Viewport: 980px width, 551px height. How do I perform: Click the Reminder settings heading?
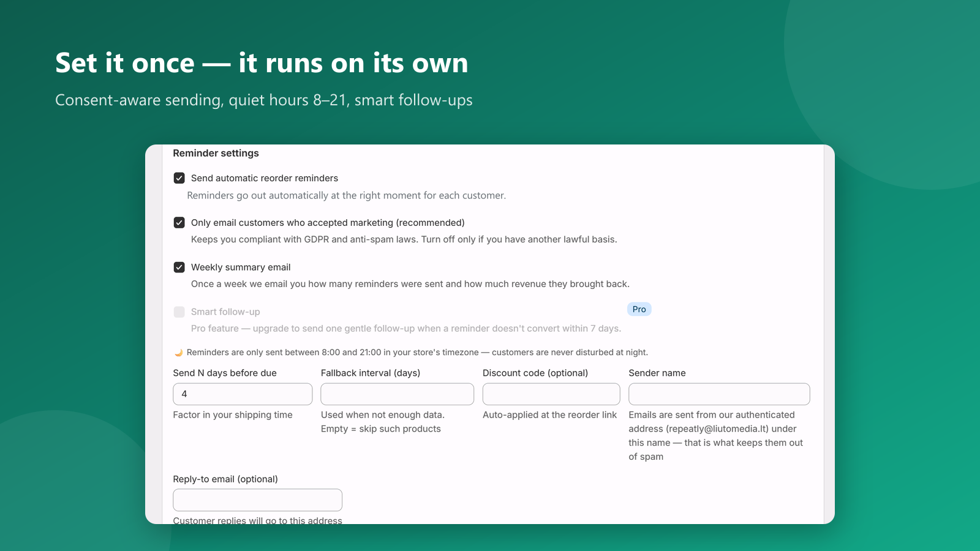tap(216, 153)
